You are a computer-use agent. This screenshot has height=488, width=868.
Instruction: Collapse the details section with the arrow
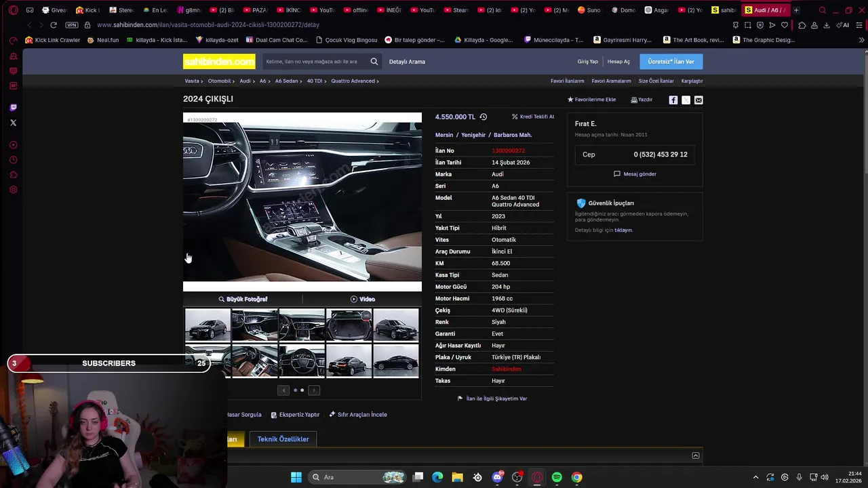click(x=695, y=455)
